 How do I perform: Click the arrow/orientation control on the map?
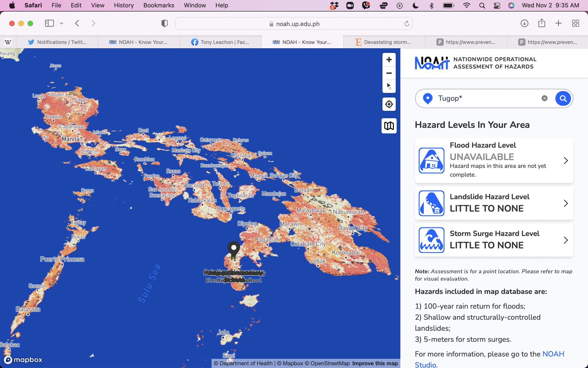point(389,87)
